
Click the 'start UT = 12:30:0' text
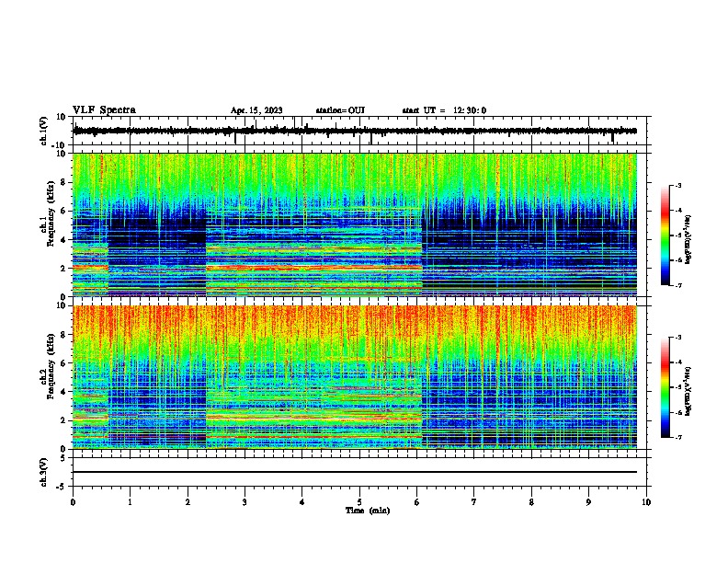[444, 110]
